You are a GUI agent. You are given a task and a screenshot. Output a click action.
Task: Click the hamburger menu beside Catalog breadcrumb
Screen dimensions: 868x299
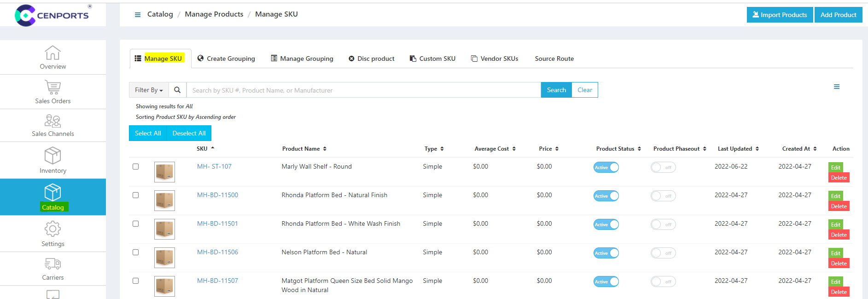(x=137, y=15)
